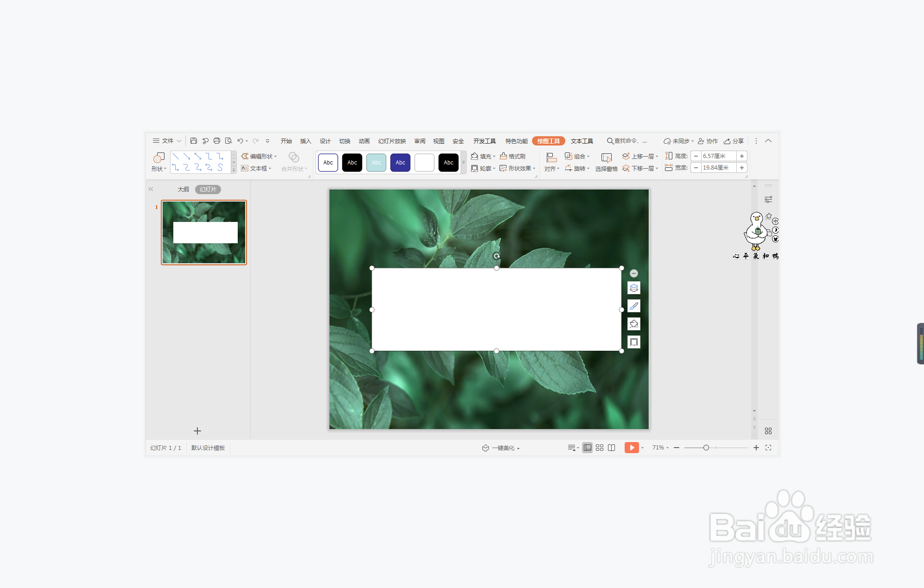924x588 pixels.
Task: Switch to normal view in status bar
Action: click(x=587, y=448)
